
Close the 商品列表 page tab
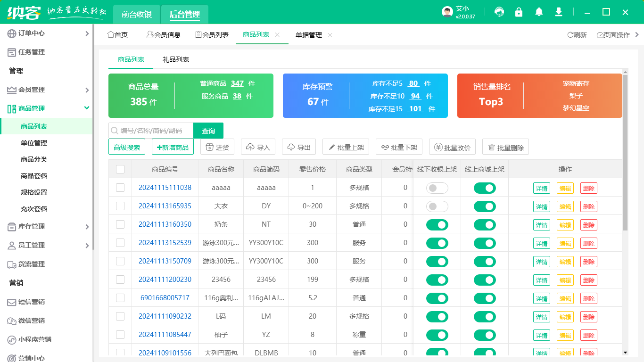pos(277,35)
